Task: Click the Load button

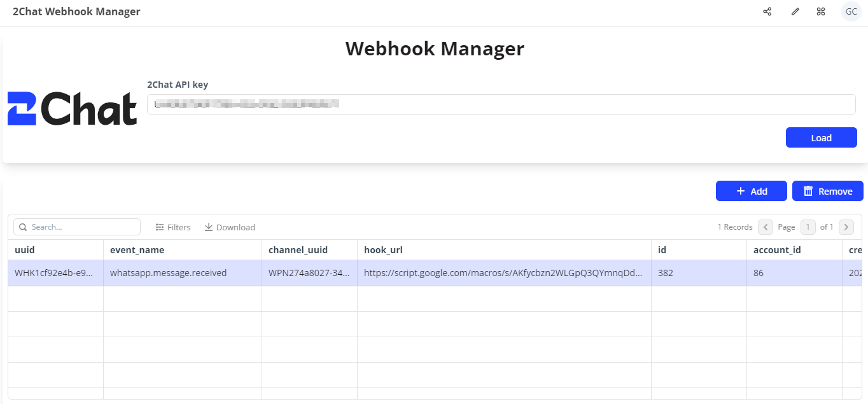Action: pos(821,137)
